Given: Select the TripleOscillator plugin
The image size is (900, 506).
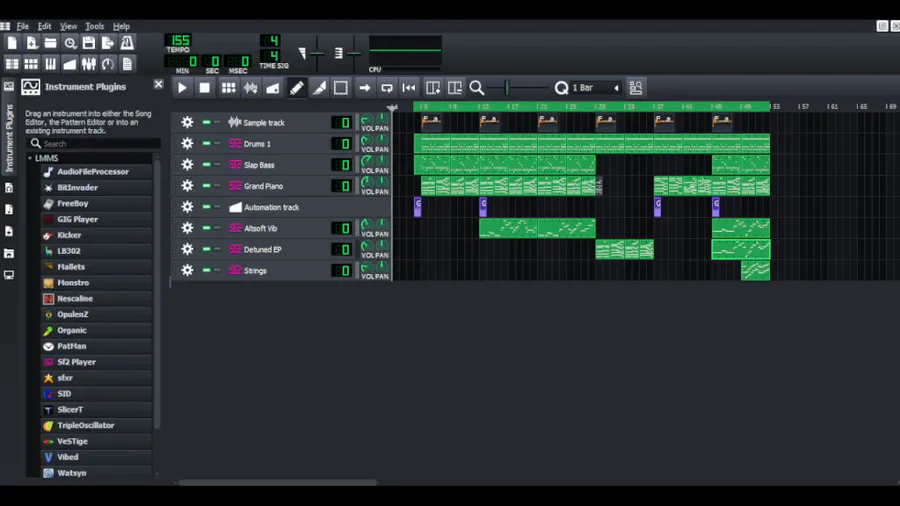Looking at the screenshot, I should pyautogui.click(x=96, y=426).
